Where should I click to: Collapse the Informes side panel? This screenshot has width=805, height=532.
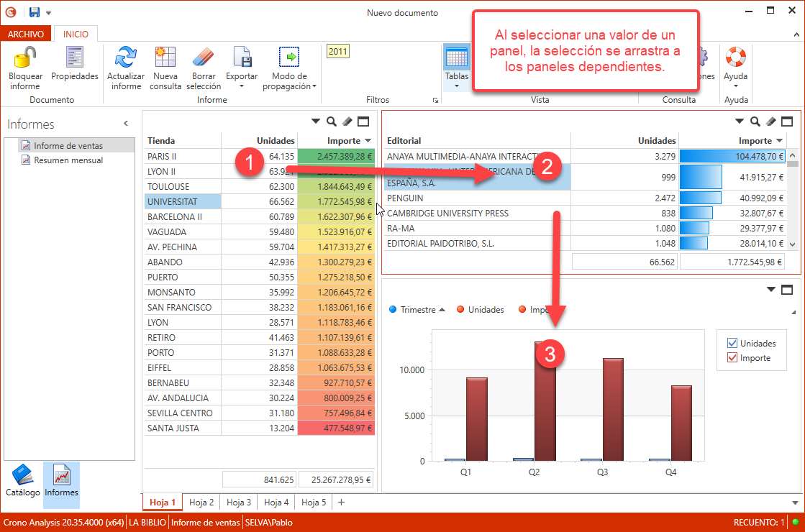pos(126,124)
